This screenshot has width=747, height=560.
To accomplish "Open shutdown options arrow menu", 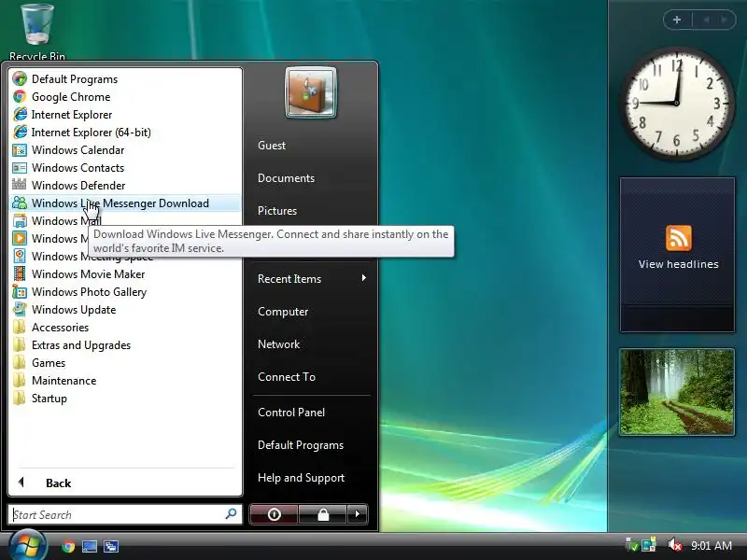I will pyautogui.click(x=358, y=514).
